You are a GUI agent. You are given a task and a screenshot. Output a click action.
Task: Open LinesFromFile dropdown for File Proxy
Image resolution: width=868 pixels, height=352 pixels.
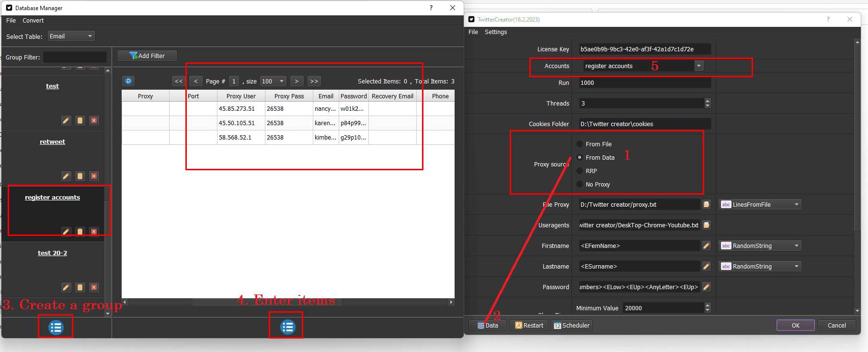[760, 204]
